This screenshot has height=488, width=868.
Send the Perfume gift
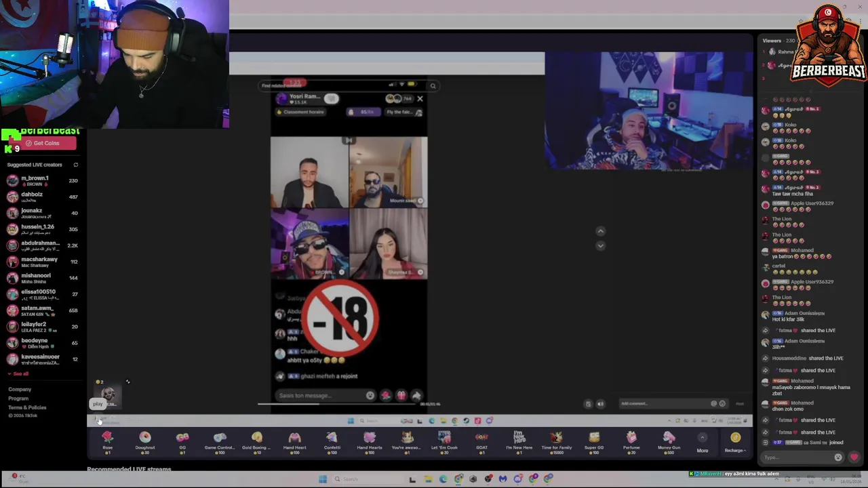tap(631, 442)
